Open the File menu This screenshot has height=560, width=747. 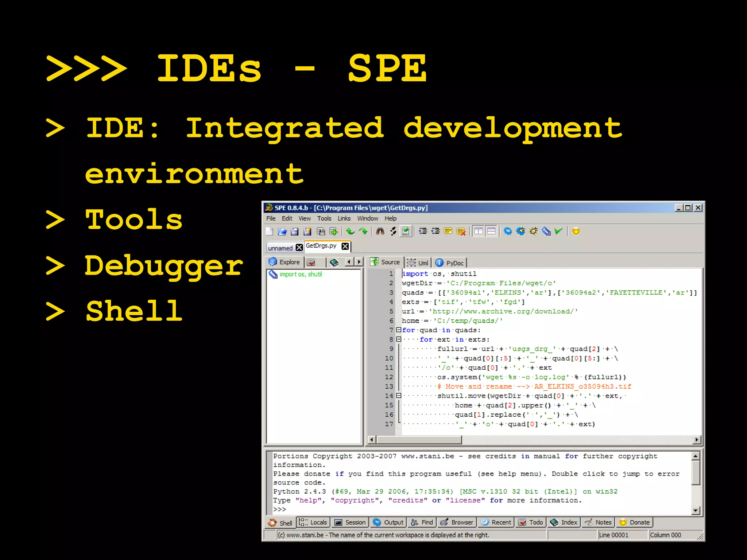click(271, 218)
